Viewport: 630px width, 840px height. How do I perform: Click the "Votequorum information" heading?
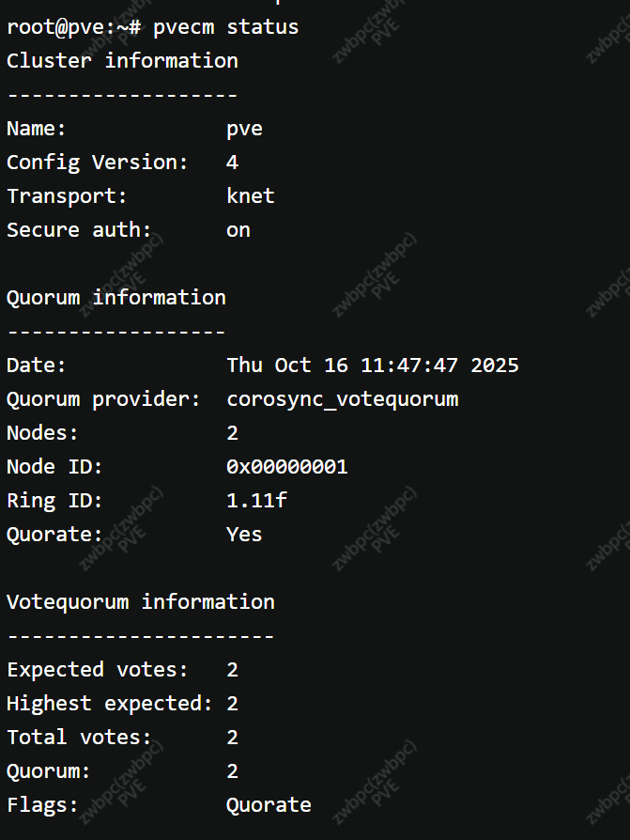pos(141,601)
